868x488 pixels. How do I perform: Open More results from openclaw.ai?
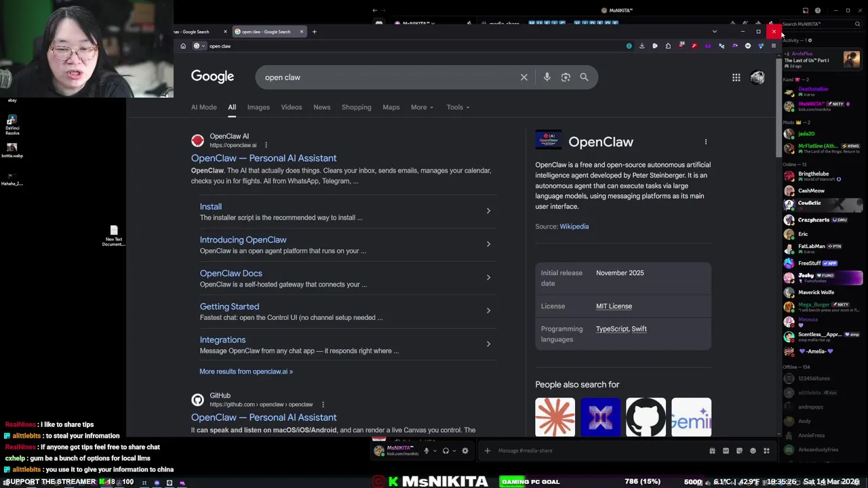click(246, 371)
